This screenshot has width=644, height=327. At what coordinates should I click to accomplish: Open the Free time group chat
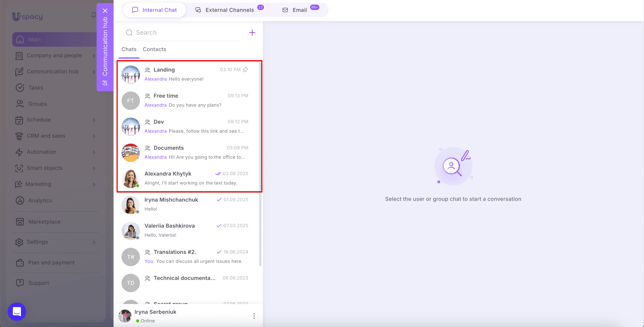tap(189, 101)
